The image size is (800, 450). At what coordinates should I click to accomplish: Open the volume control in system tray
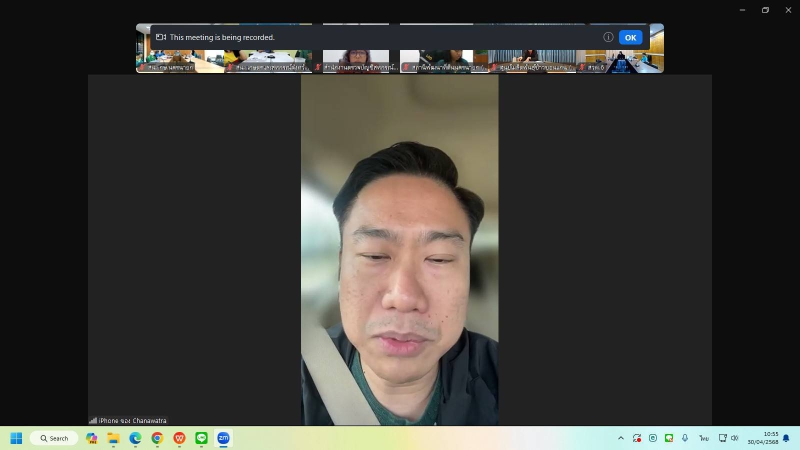click(x=735, y=438)
